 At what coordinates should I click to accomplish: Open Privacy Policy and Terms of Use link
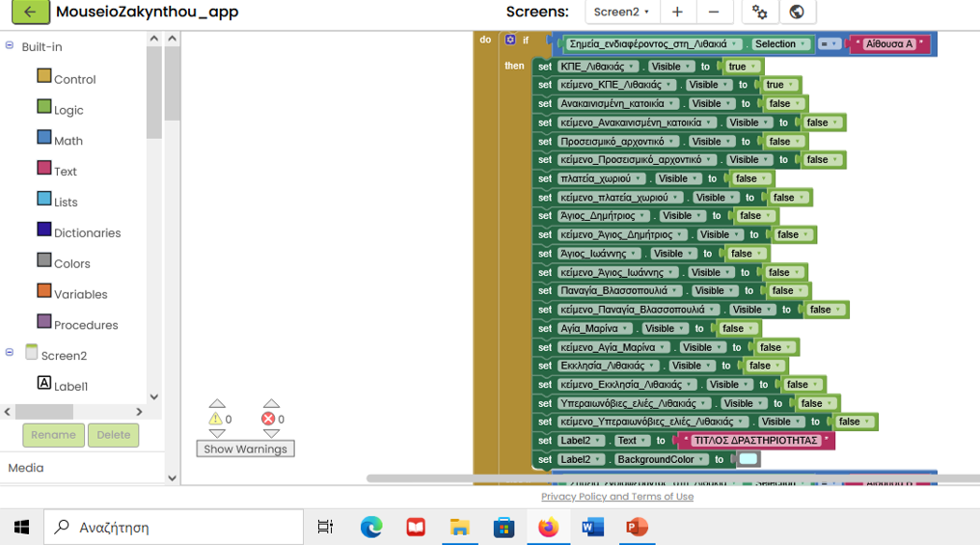click(x=617, y=496)
